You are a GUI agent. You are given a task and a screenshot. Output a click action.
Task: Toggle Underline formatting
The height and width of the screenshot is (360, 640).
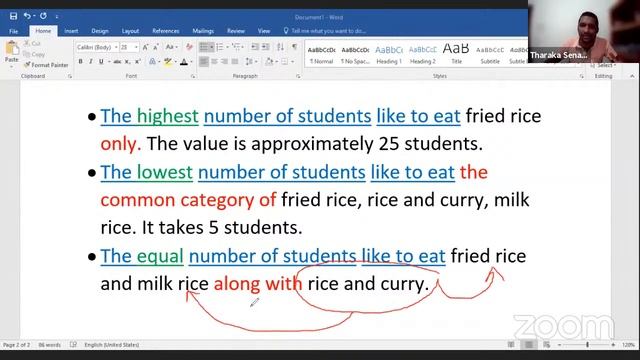point(101,62)
